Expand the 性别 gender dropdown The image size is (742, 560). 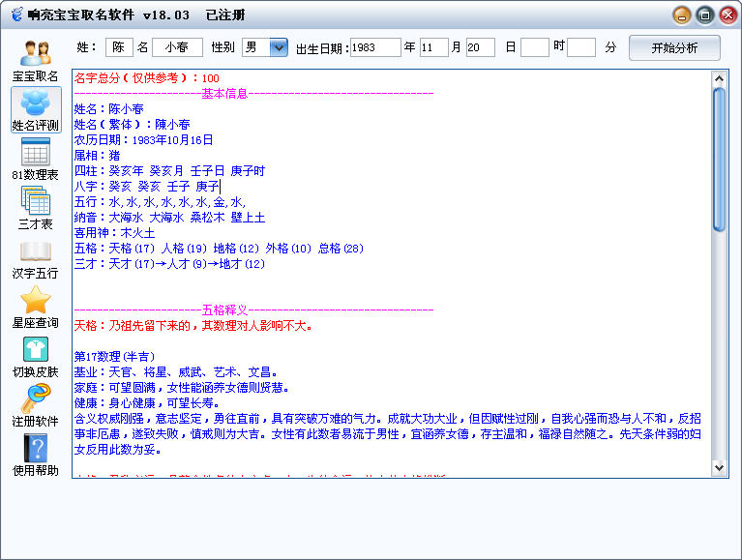pos(279,47)
